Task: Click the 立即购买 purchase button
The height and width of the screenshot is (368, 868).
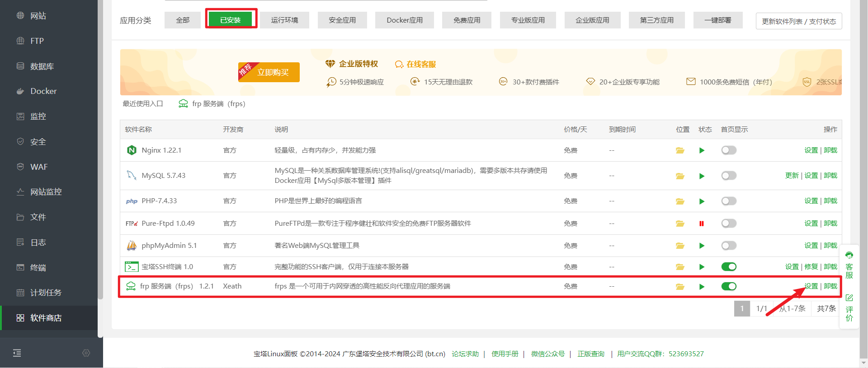Action: (x=269, y=72)
